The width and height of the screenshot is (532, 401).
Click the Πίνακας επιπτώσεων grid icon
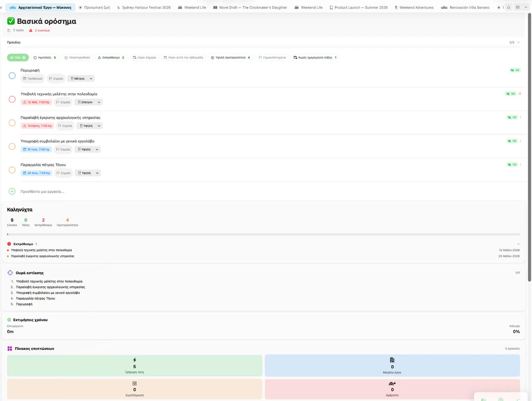pos(10,349)
